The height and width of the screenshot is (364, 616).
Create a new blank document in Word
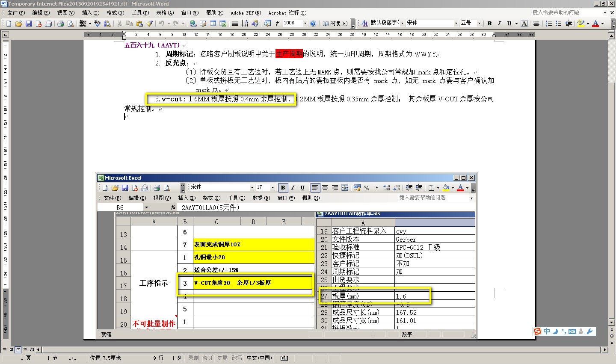(9, 24)
